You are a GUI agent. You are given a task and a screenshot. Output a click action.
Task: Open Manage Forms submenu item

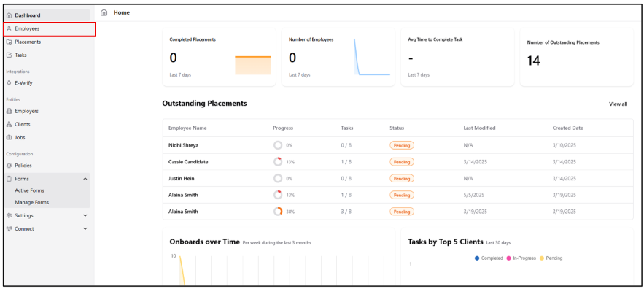(x=31, y=203)
